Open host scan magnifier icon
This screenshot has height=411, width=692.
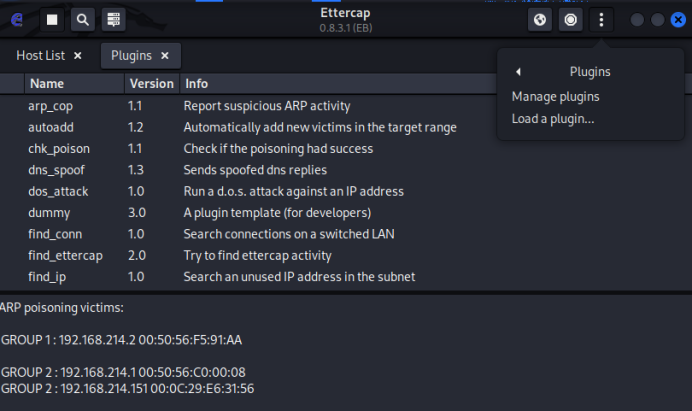pos(83,19)
